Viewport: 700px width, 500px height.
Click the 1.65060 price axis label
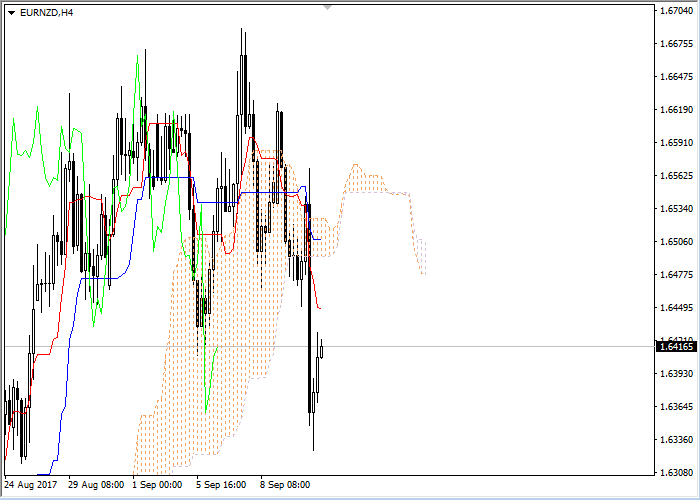click(x=676, y=242)
